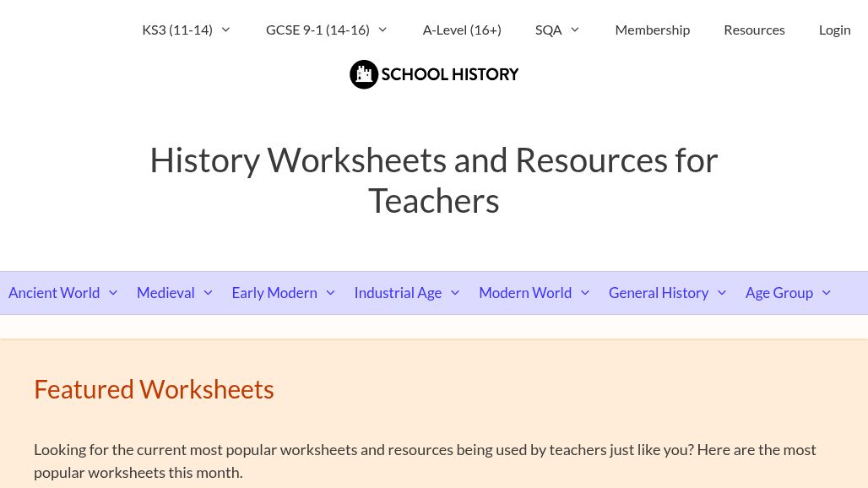Expand the Early Modern dropdown arrow
868x488 pixels.
(329, 292)
